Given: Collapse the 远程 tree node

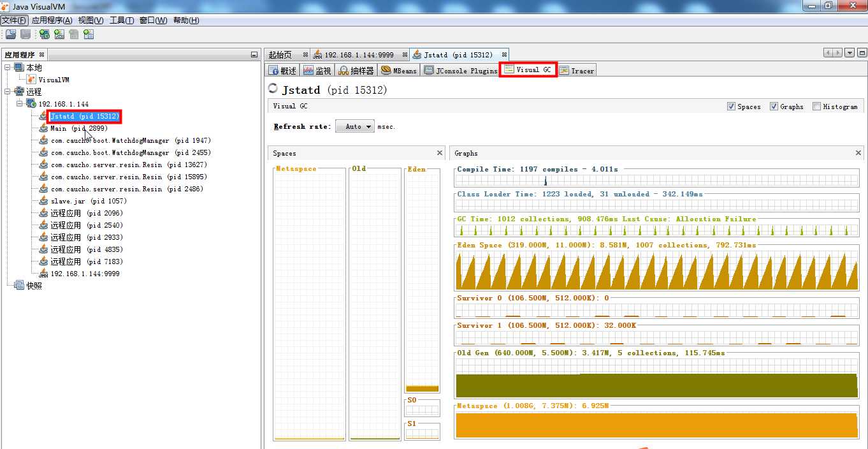Looking at the screenshot, I should (8, 92).
